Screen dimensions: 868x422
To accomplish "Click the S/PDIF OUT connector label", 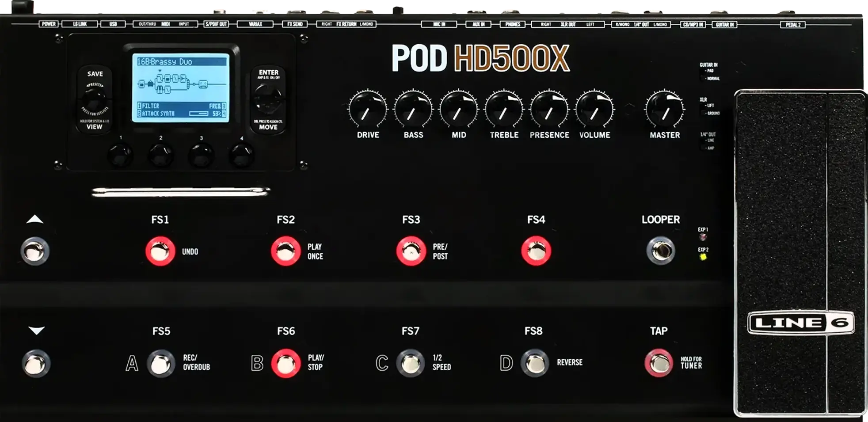I will pos(216,24).
